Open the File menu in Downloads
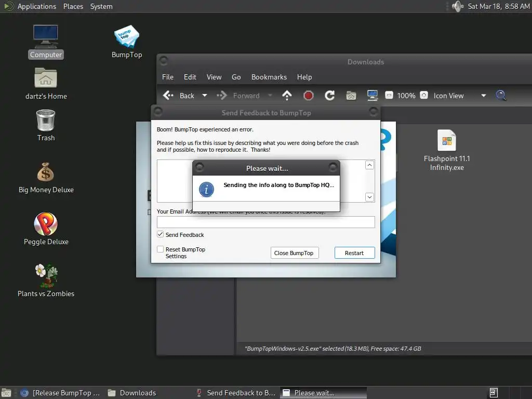Image resolution: width=532 pixels, height=399 pixels. [168, 77]
